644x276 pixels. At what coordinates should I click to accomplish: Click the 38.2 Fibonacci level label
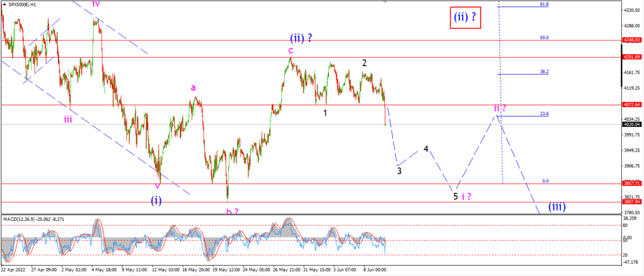pos(544,72)
